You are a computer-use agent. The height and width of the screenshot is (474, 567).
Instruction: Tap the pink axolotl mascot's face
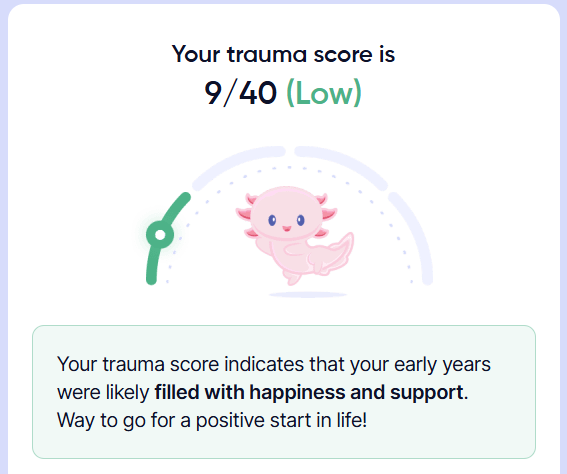(286, 218)
